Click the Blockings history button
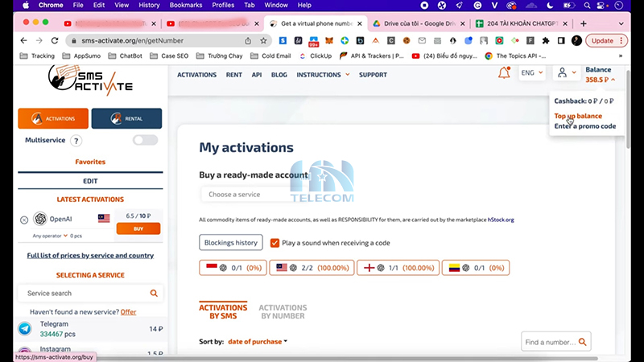The width and height of the screenshot is (644, 362). [231, 242]
